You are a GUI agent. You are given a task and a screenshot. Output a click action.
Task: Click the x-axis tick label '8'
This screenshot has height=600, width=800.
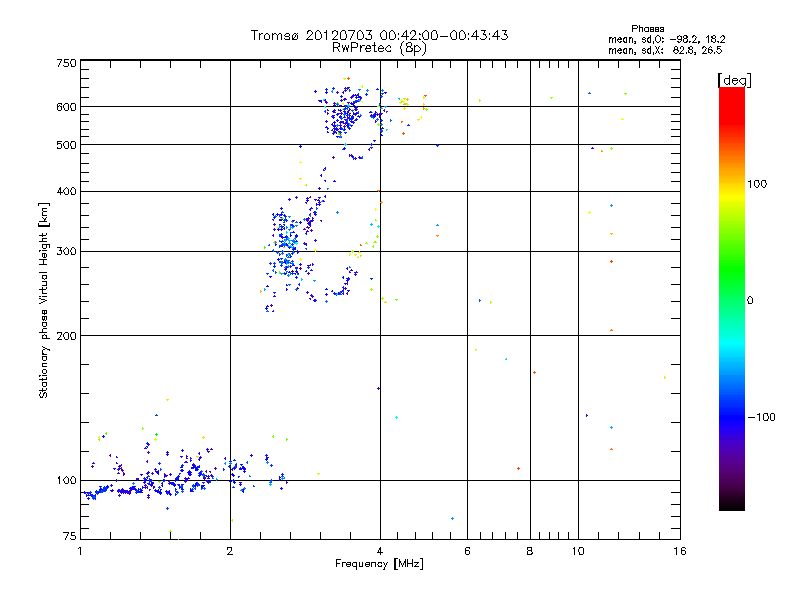[x=530, y=551]
